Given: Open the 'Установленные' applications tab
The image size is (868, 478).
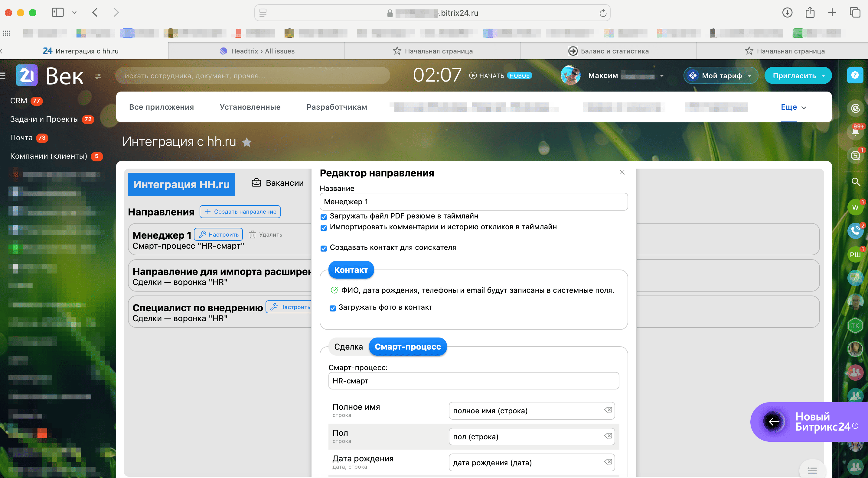Looking at the screenshot, I should tap(250, 107).
